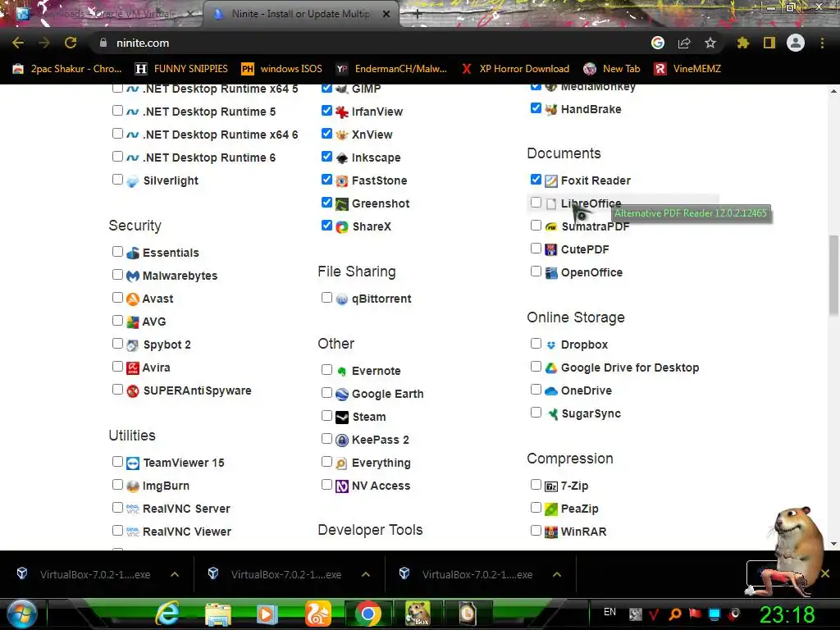Open the windows ISOS bookmark
This screenshot has width=840, height=630.
282,69
